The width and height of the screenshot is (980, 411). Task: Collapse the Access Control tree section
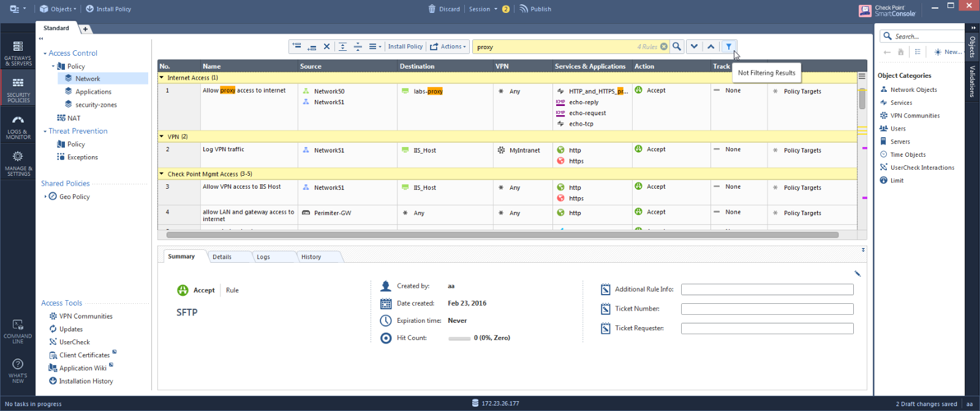tap(45, 54)
